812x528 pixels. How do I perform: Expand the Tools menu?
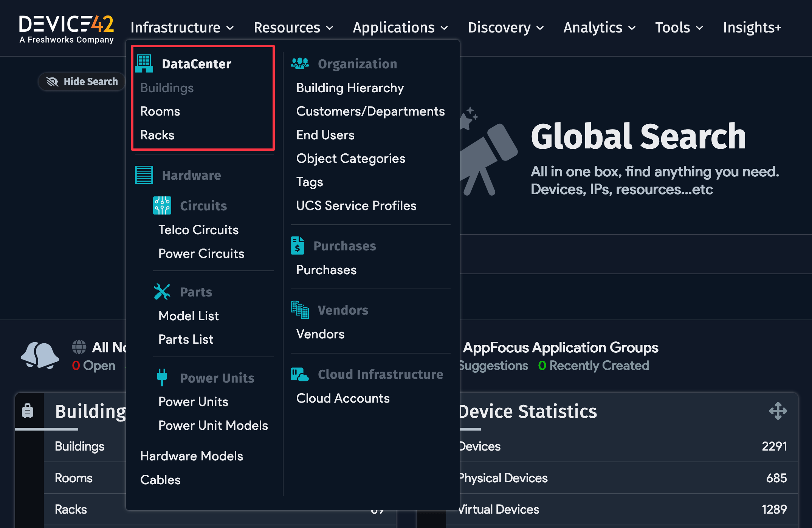point(679,27)
